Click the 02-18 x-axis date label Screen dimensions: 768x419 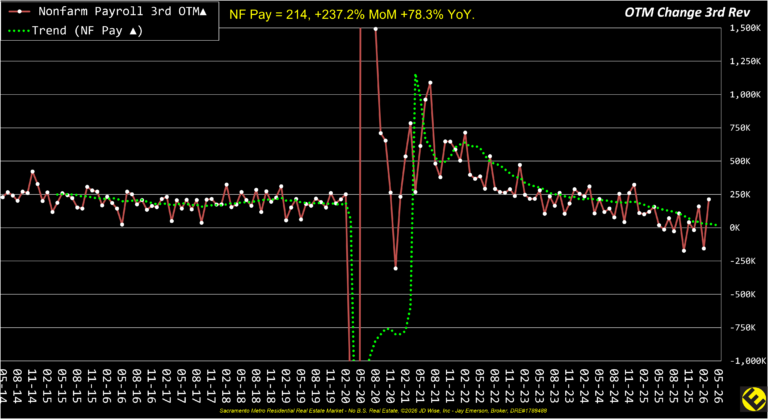click(225, 386)
